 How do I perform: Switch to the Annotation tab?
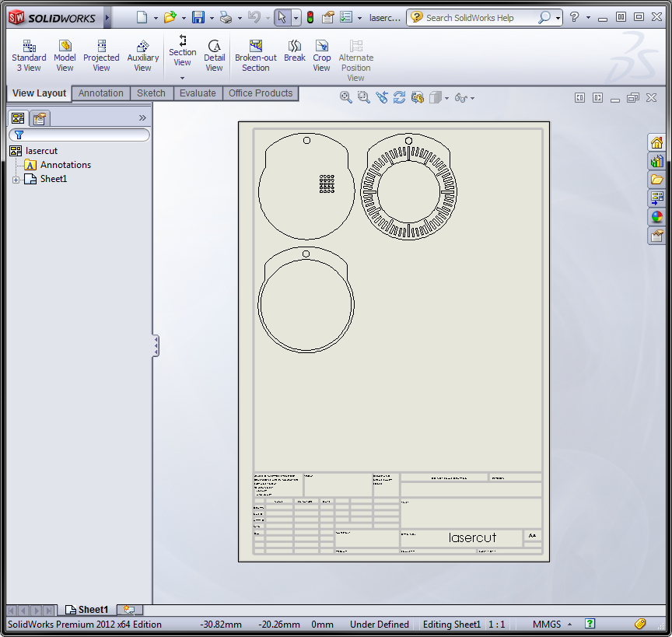click(x=100, y=93)
